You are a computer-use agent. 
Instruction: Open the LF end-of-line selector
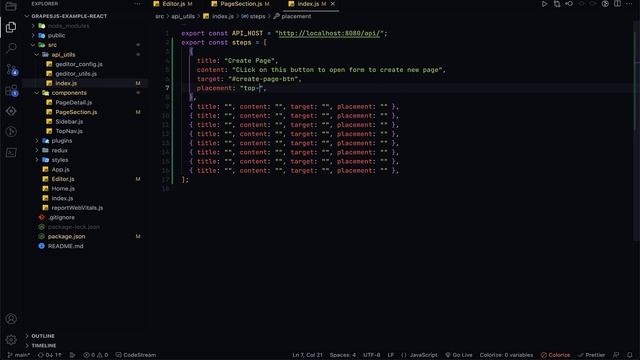pos(391,355)
